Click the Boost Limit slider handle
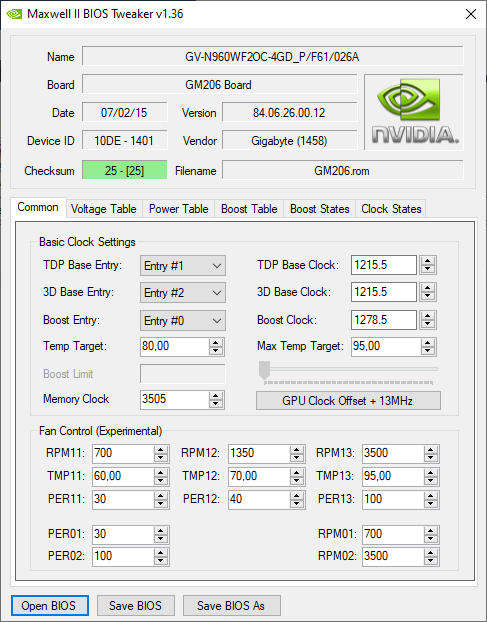The width and height of the screenshot is (487, 622). pyautogui.click(x=265, y=370)
